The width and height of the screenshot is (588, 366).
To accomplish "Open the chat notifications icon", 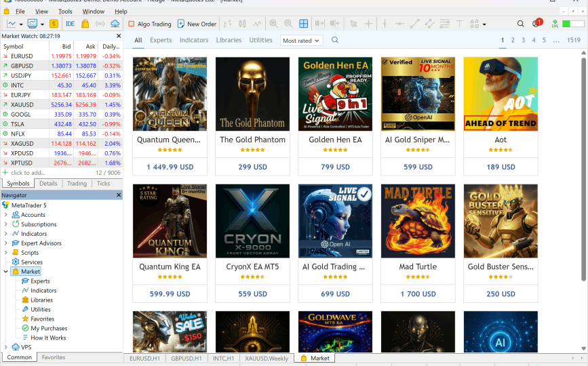I will click(x=536, y=23).
